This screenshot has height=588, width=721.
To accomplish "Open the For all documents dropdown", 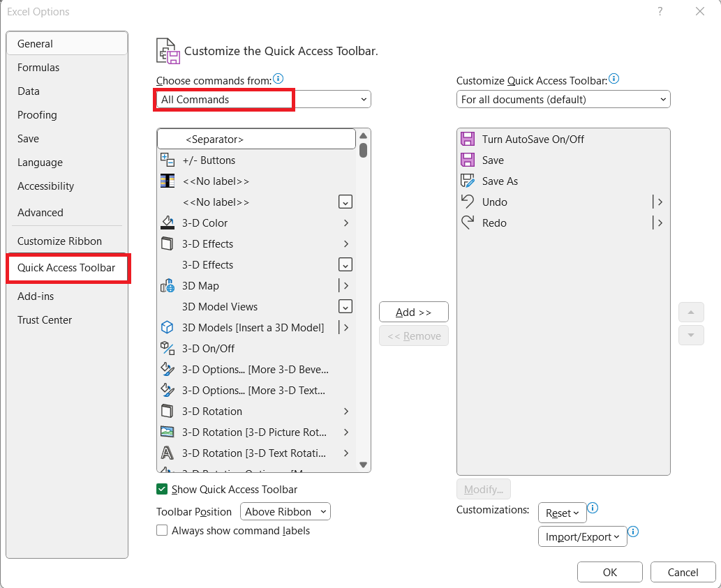I will pyautogui.click(x=563, y=99).
